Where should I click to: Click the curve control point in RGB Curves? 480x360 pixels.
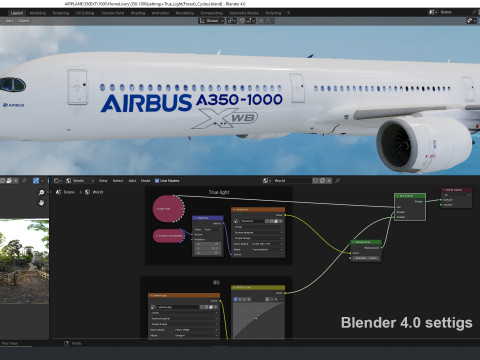[x=256, y=319]
